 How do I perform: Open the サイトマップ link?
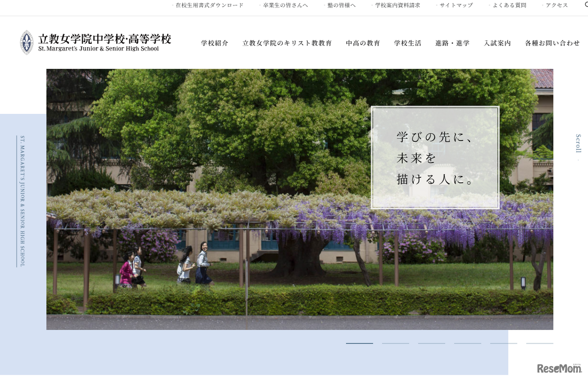pos(456,6)
